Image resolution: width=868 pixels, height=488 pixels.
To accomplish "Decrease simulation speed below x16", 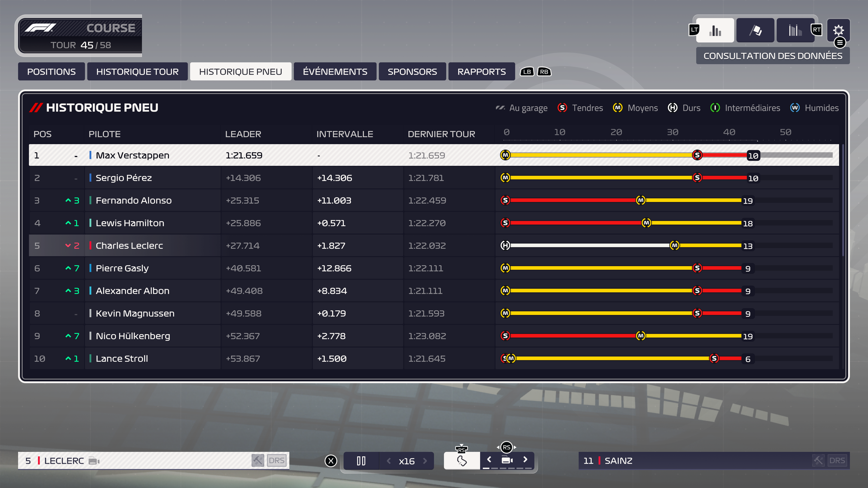I will click(389, 461).
